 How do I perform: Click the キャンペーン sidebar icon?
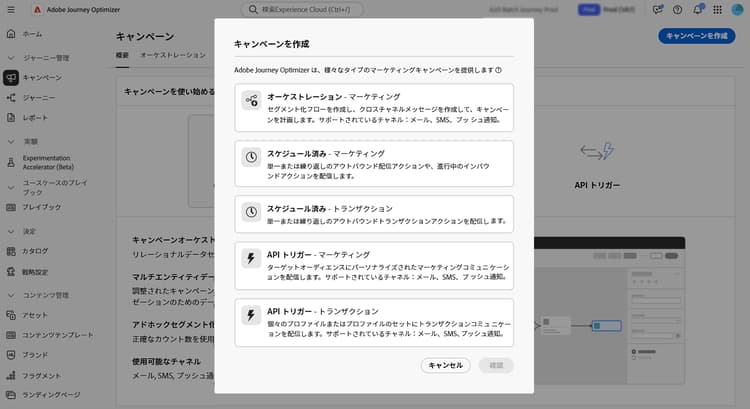tap(11, 77)
